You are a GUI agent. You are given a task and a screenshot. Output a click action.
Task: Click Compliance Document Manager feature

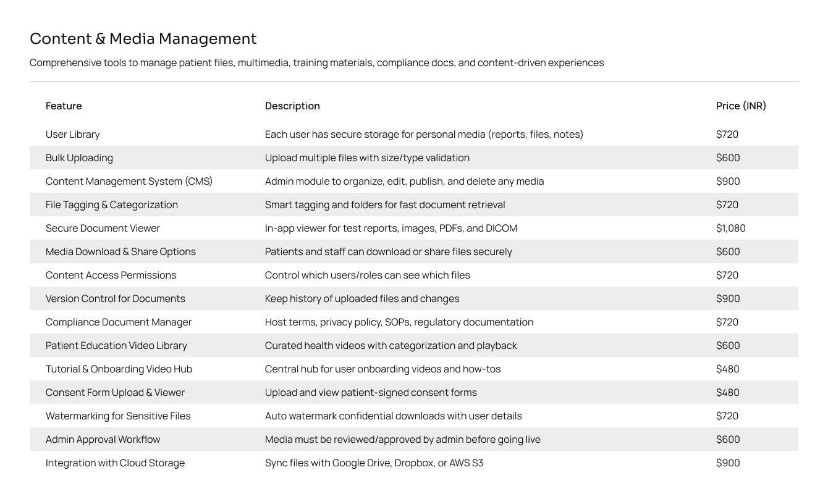point(119,322)
